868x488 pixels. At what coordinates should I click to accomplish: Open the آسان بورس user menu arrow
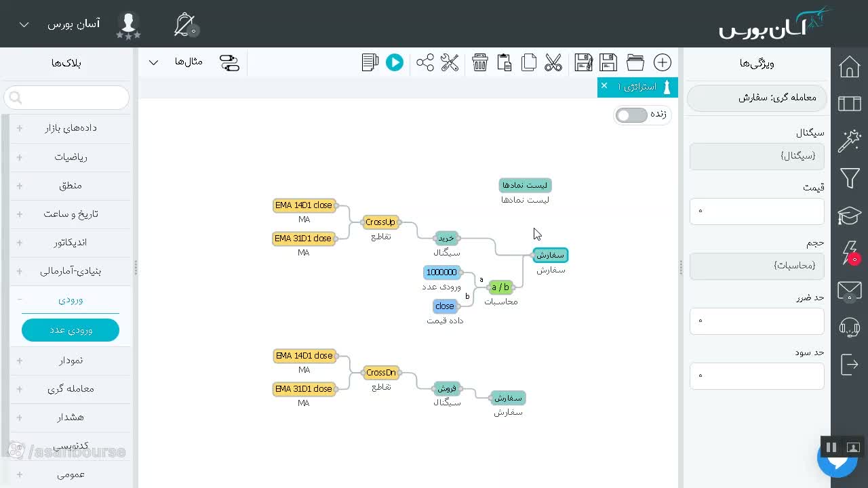pyautogui.click(x=24, y=24)
